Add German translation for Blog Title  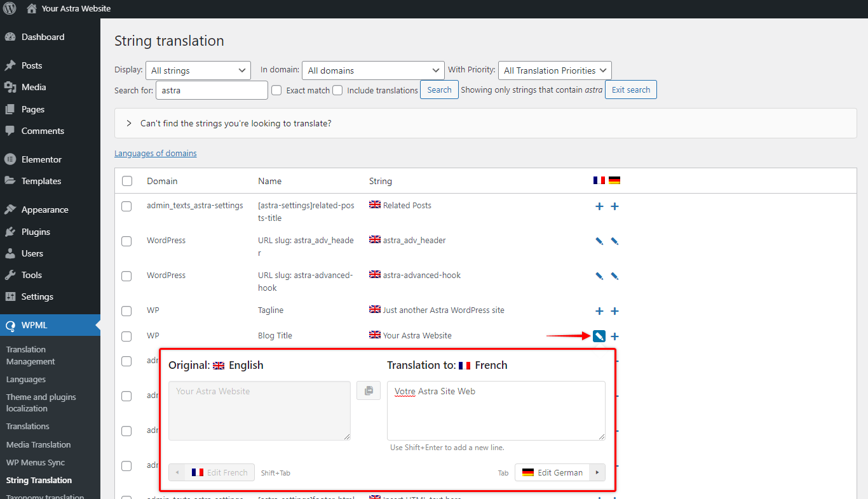pos(614,336)
